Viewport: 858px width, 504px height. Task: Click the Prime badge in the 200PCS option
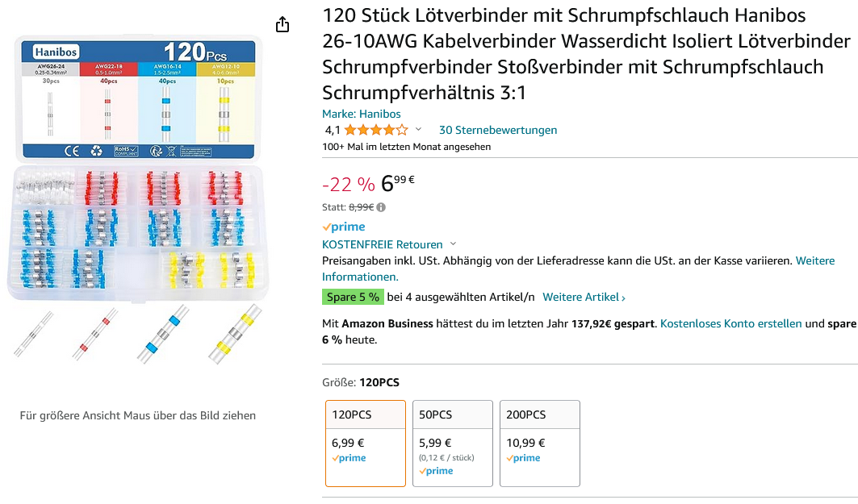coord(523,458)
